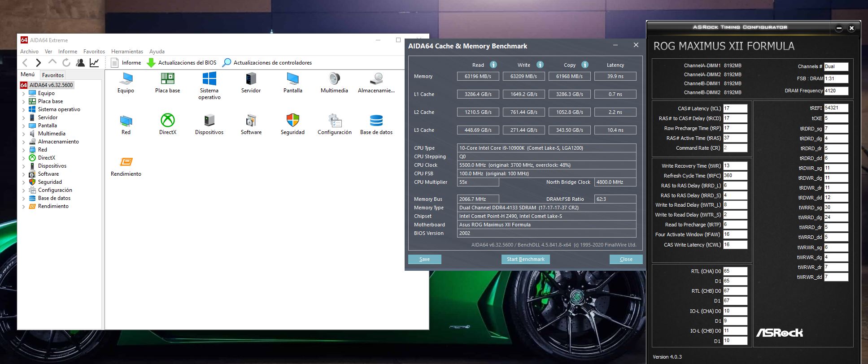Click the RTL (CHA) D0 value field
Viewport: 868px width, 364px height.
(735, 271)
